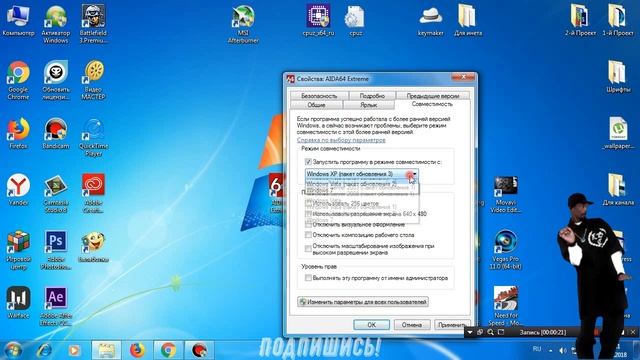Screen dimensions: 640x360
Task: Select the Battlefield 3 Premium desktop icon
Action: tap(93, 24)
